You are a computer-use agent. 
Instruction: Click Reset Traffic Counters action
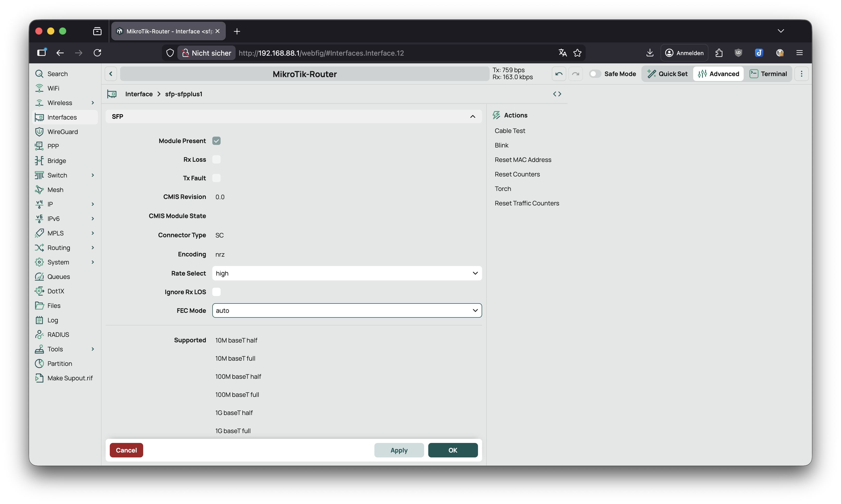(527, 203)
